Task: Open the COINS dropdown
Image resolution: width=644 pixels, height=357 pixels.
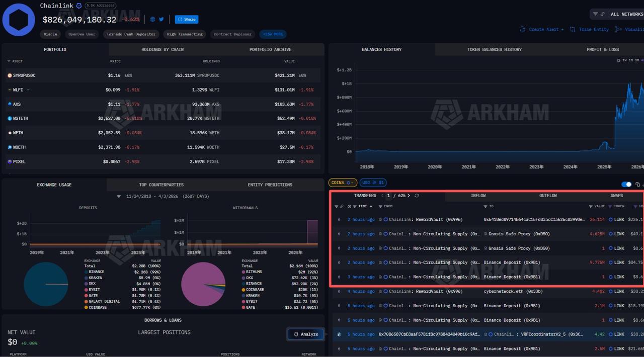Action: tap(343, 183)
